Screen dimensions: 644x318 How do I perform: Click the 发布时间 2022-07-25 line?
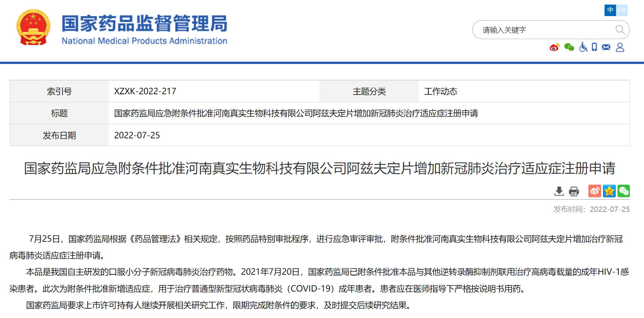point(592,209)
